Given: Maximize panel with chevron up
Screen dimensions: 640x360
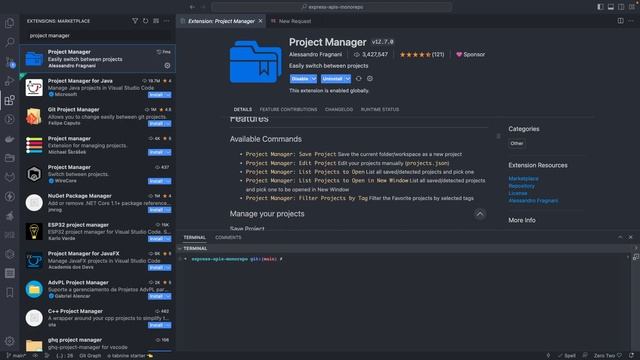Looking at the screenshot, I should pos(620,237).
